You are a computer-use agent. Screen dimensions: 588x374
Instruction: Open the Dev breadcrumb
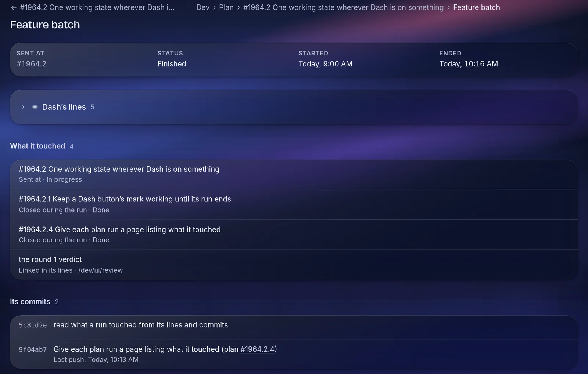pyautogui.click(x=203, y=7)
